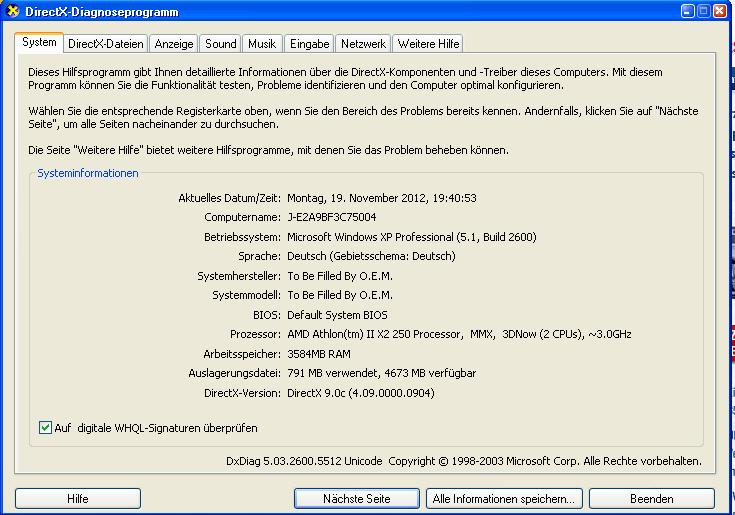
Task: Click the Systemhersteller value 'To Be Filled By O.E.M.'
Action: pyautogui.click(x=340, y=276)
